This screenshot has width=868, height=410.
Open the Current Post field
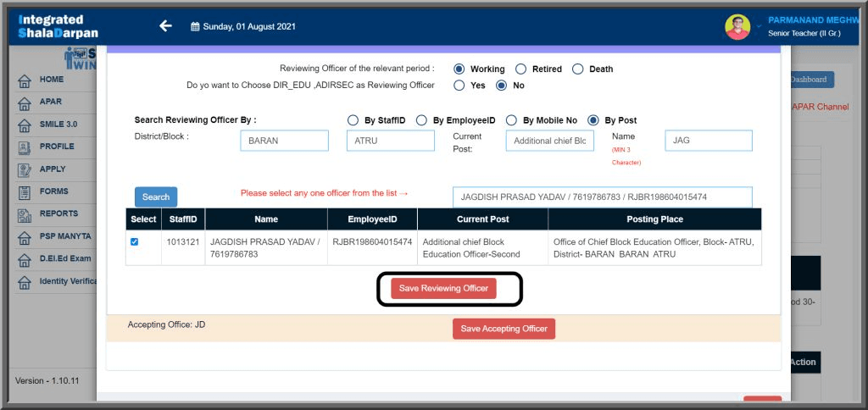pyautogui.click(x=549, y=141)
